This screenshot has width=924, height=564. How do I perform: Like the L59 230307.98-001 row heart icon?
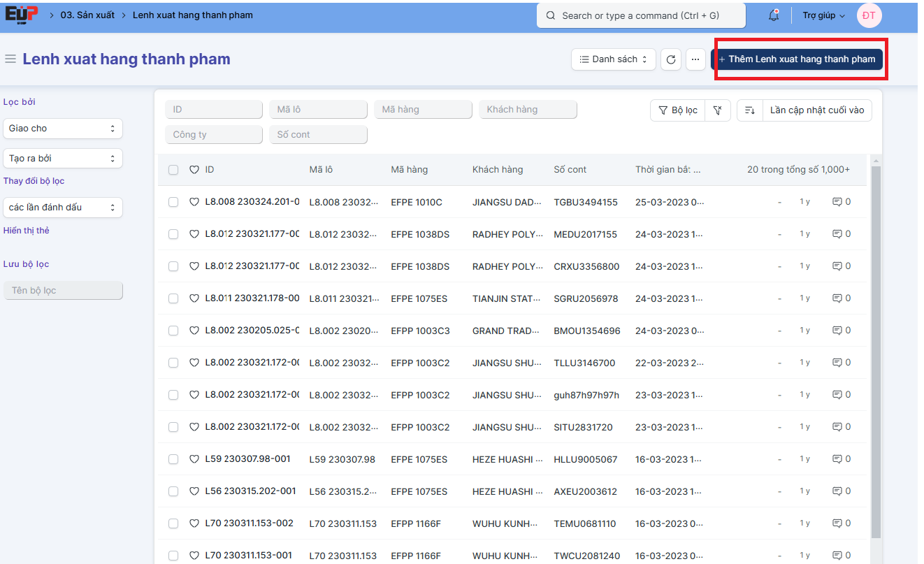pos(194,459)
